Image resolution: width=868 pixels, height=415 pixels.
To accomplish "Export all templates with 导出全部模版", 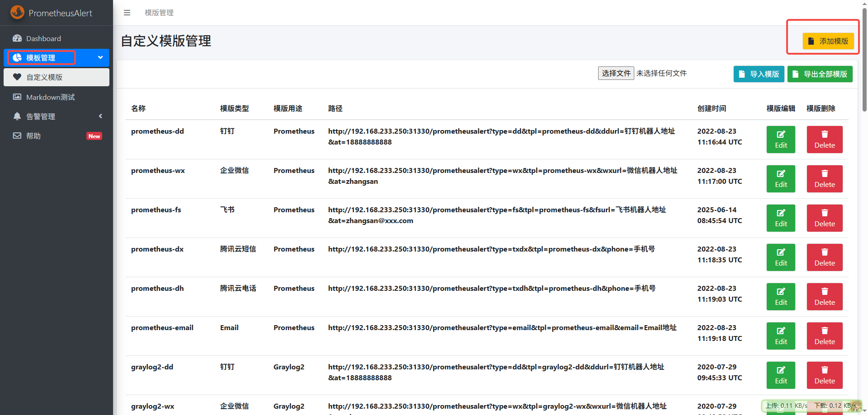I will coord(820,74).
